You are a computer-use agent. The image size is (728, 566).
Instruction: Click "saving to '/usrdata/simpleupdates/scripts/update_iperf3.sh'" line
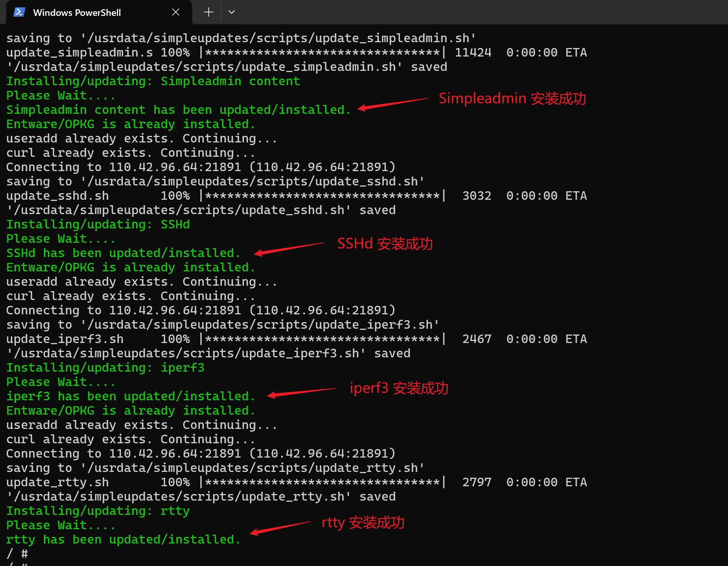pyautogui.click(x=223, y=325)
